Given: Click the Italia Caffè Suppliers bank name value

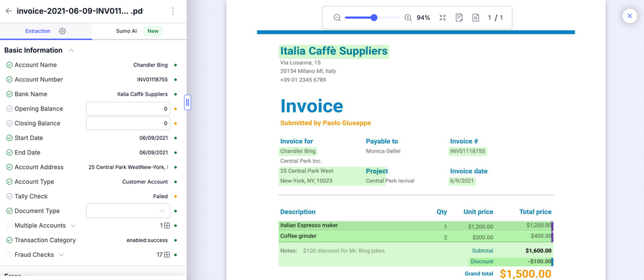Looking at the screenshot, I should [143, 94].
